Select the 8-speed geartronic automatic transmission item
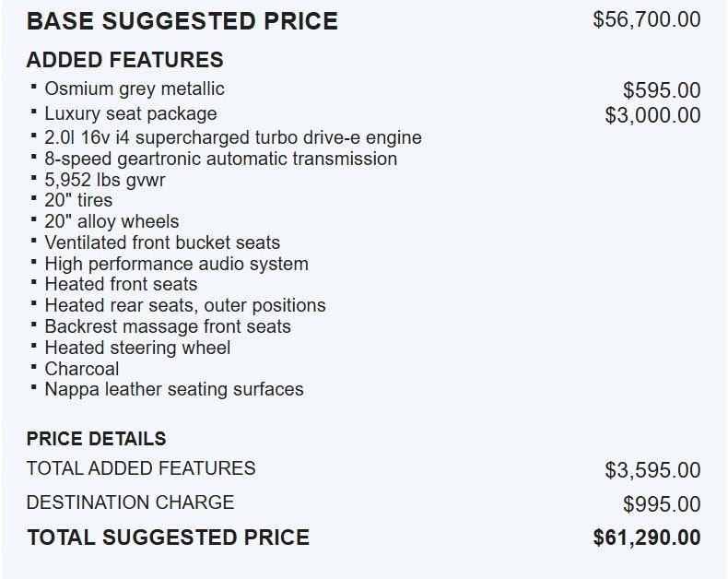The width and height of the screenshot is (728, 579). point(221,159)
